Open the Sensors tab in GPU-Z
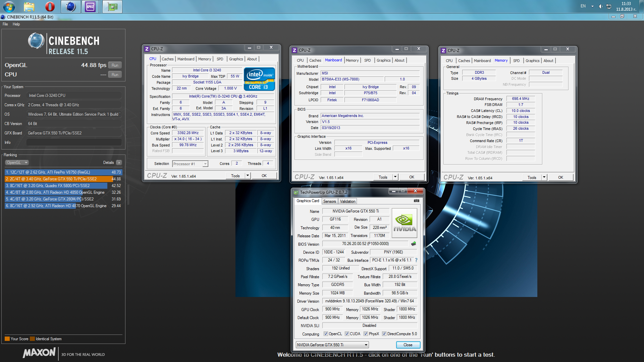This screenshot has width=644, height=362. [x=329, y=201]
